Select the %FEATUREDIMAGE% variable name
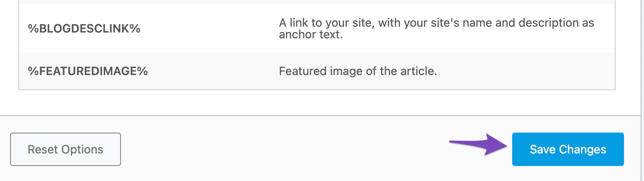Screen dimensions: 644x181 88,71
